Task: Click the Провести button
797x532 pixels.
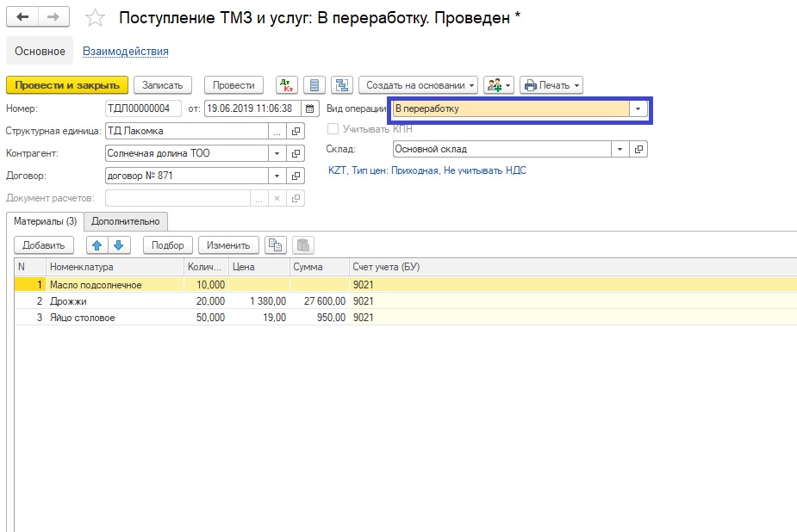Action: click(233, 85)
